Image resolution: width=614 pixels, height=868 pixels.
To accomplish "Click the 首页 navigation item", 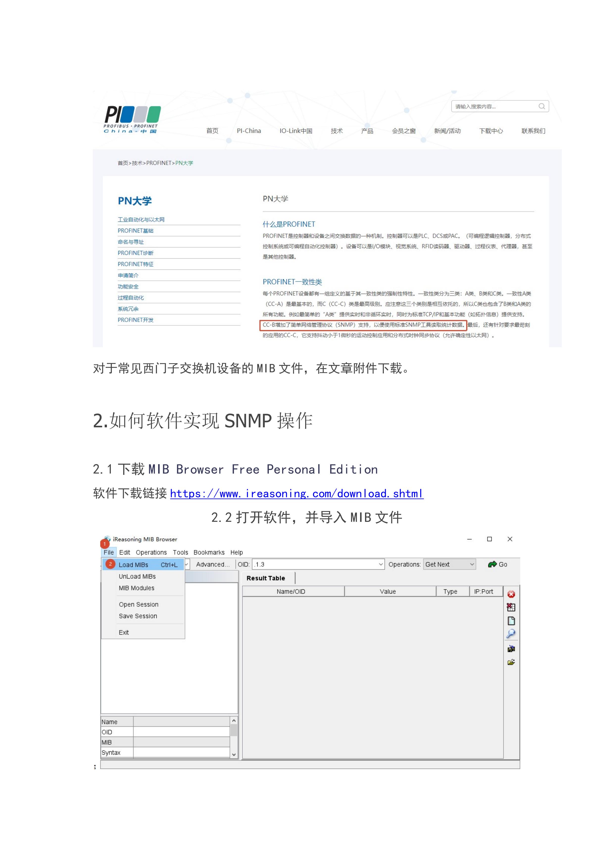I will coord(212,131).
